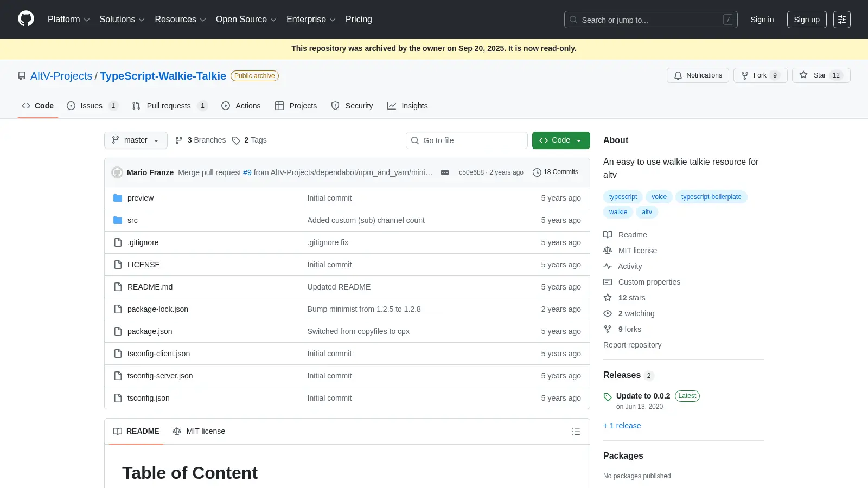Switch to the Issues tab

pos(92,106)
